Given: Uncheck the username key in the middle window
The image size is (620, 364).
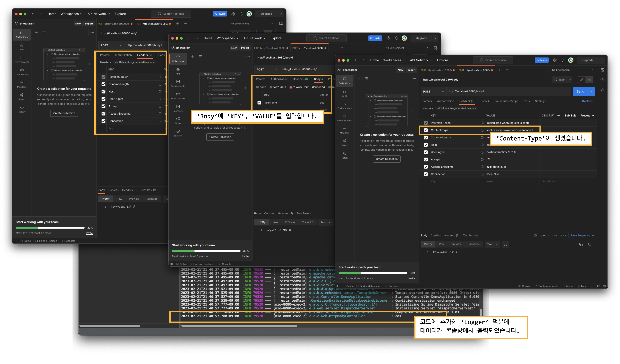Looking at the screenshot, I should click(x=259, y=103).
